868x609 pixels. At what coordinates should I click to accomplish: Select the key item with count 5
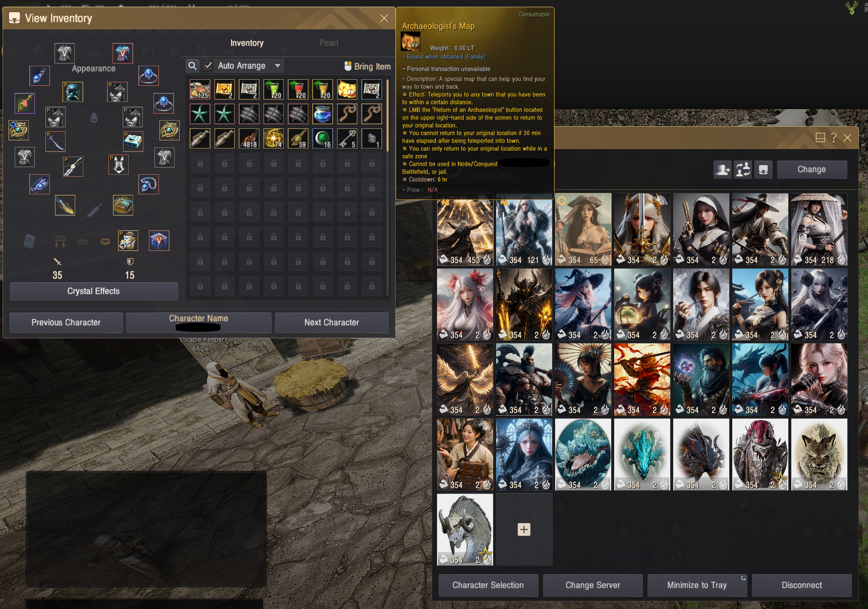(x=347, y=138)
